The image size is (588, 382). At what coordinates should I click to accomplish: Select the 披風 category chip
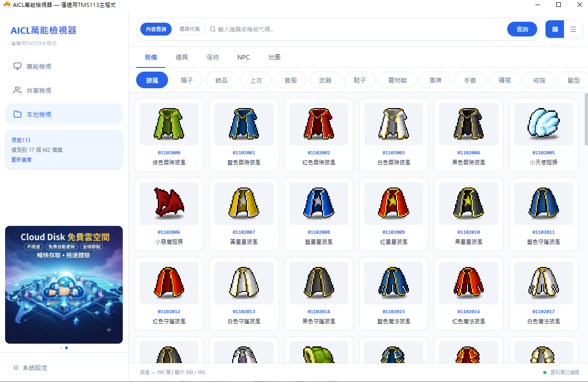point(152,80)
